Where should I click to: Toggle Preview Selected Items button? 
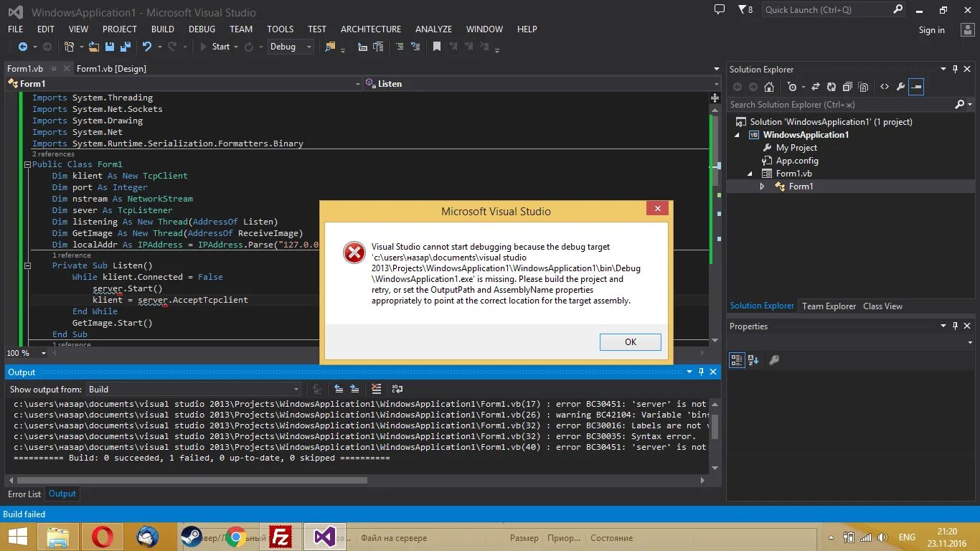916,87
